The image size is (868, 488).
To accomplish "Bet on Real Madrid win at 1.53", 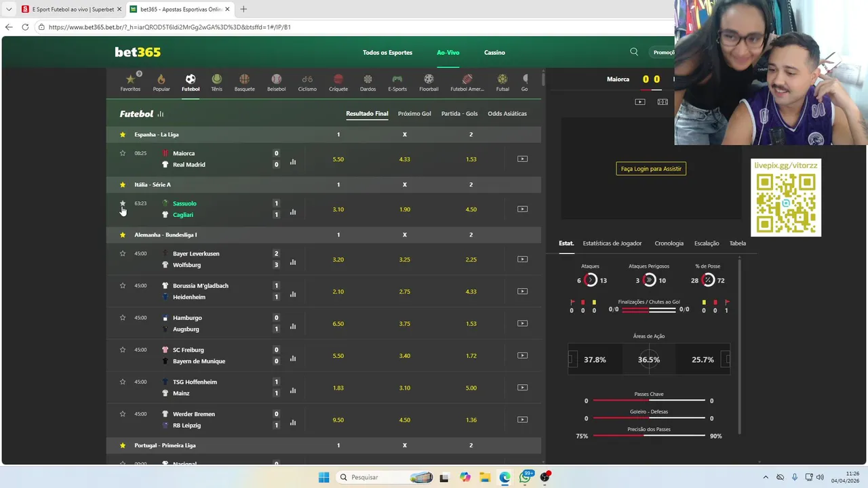I will (x=471, y=159).
